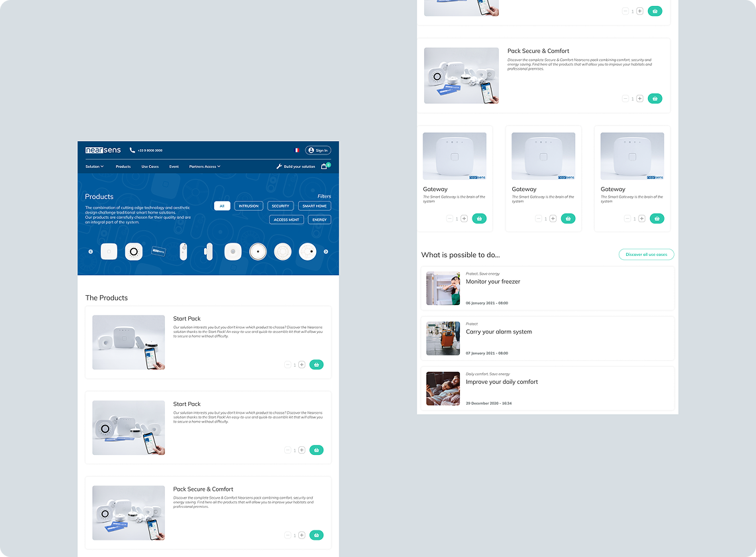Click the alarm suitcase thumbnail
Viewport: 756px width, 557px height.
(443, 338)
